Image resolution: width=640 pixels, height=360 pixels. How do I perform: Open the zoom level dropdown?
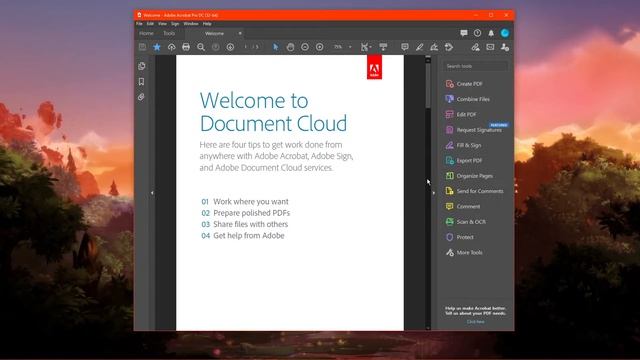(350, 47)
